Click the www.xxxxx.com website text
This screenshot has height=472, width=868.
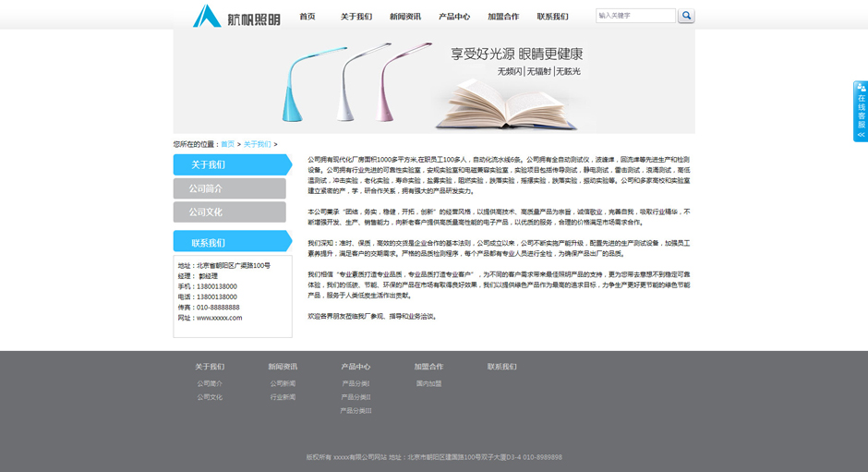point(219,318)
